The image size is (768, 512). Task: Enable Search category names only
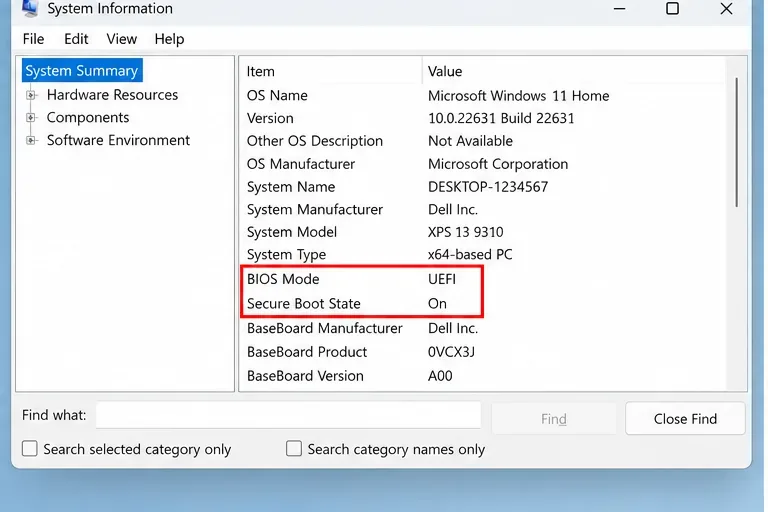tap(293, 448)
